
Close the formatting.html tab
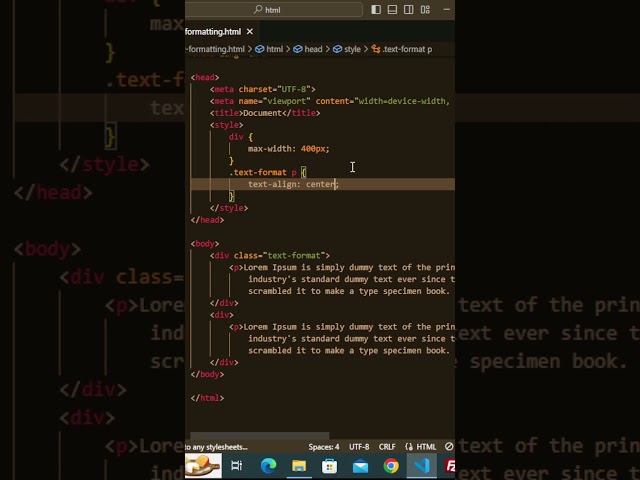click(x=250, y=31)
